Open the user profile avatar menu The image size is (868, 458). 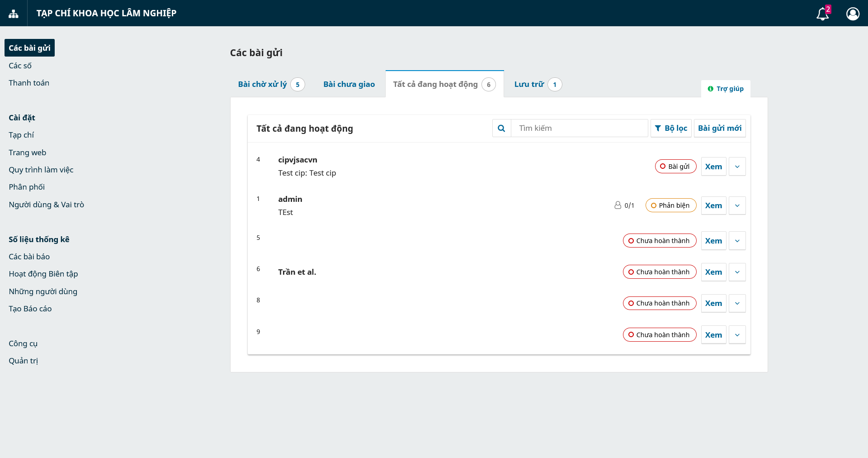tap(853, 14)
